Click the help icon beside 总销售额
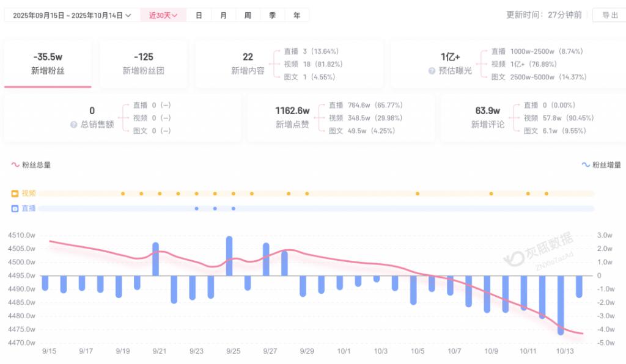The width and height of the screenshot is (626, 364). tap(75, 125)
